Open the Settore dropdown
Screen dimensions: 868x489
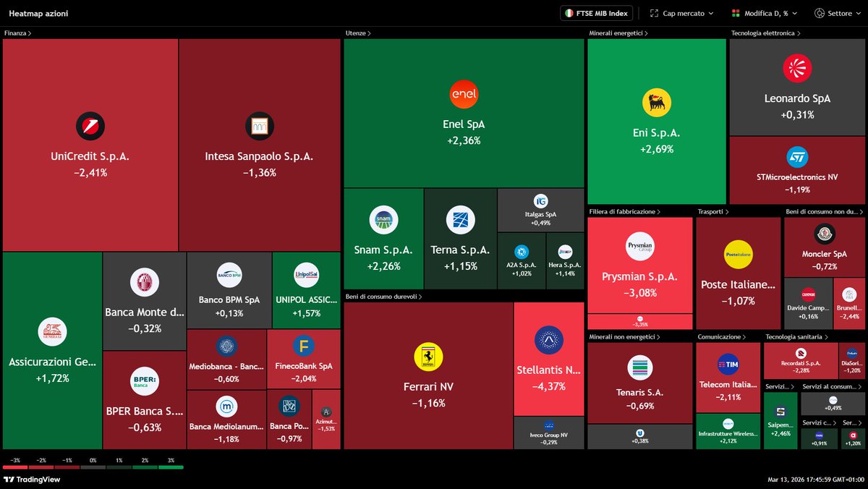[836, 12]
